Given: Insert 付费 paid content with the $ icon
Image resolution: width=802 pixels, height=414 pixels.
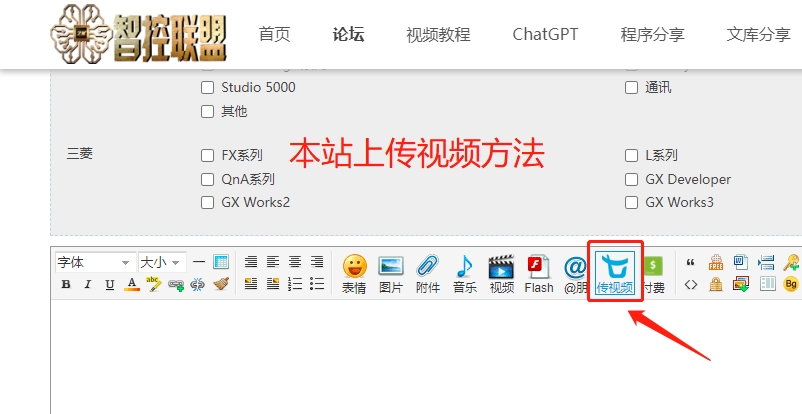Looking at the screenshot, I should (654, 274).
